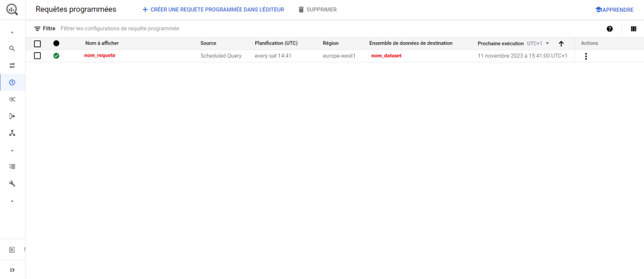Open the release notes icon in sidebar
This screenshot has height=279, width=644.
point(12,250)
